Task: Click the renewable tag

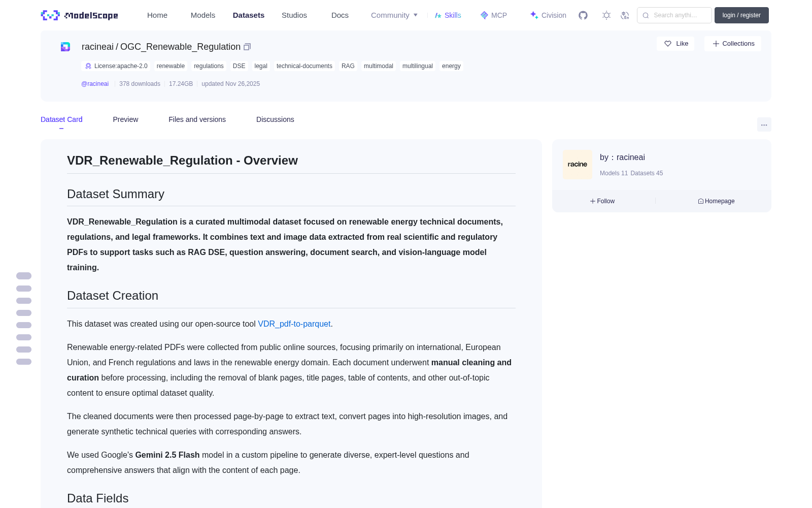Action: coord(171,66)
